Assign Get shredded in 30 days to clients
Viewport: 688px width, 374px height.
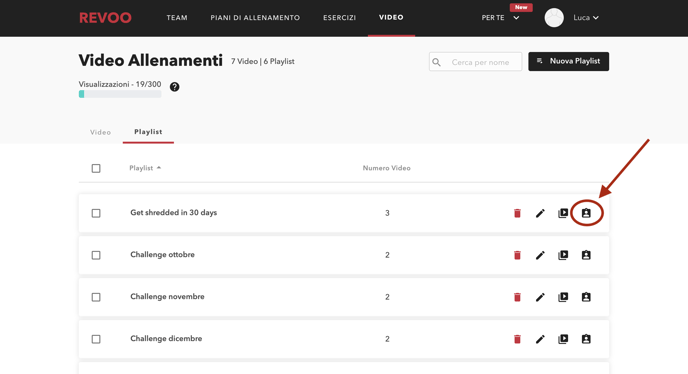pyautogui.click(x=586, y=213)
